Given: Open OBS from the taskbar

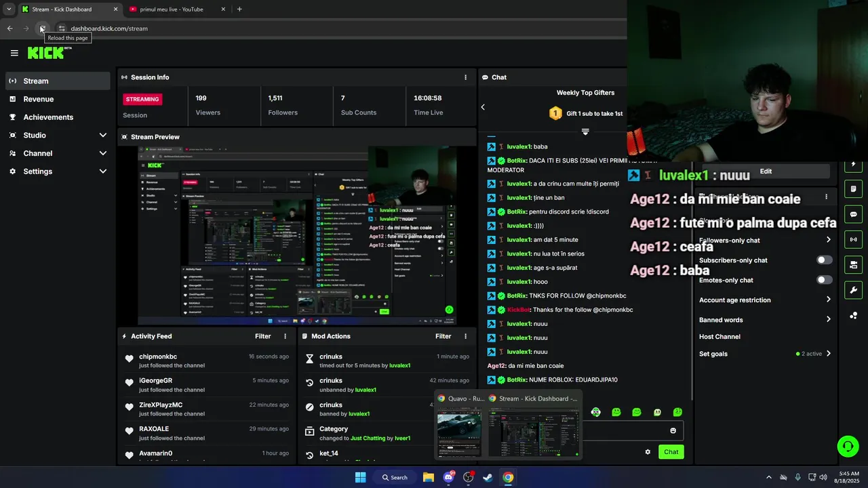Looking at the screenshot, I should [x=468, y=477].
